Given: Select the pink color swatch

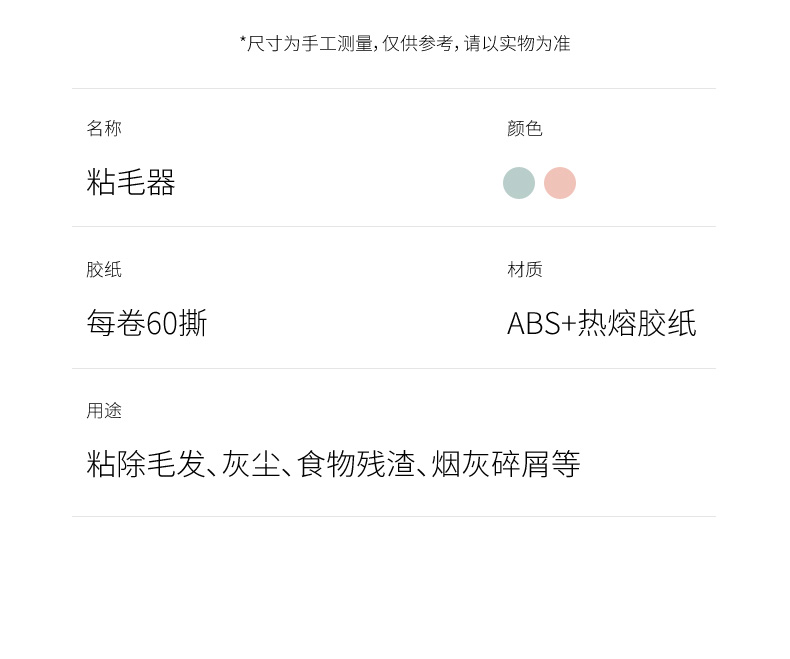Looking at the screenshot, I should click(560, 183).
